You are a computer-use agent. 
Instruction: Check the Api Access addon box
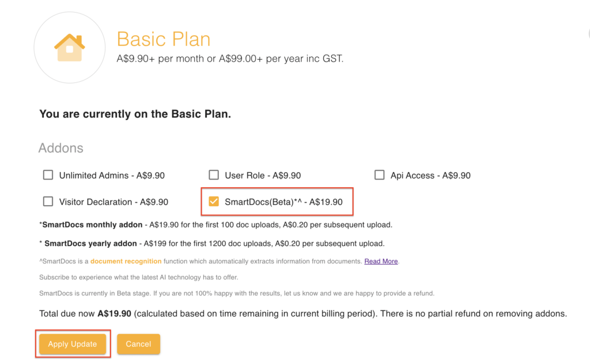(x=379, y=175)
